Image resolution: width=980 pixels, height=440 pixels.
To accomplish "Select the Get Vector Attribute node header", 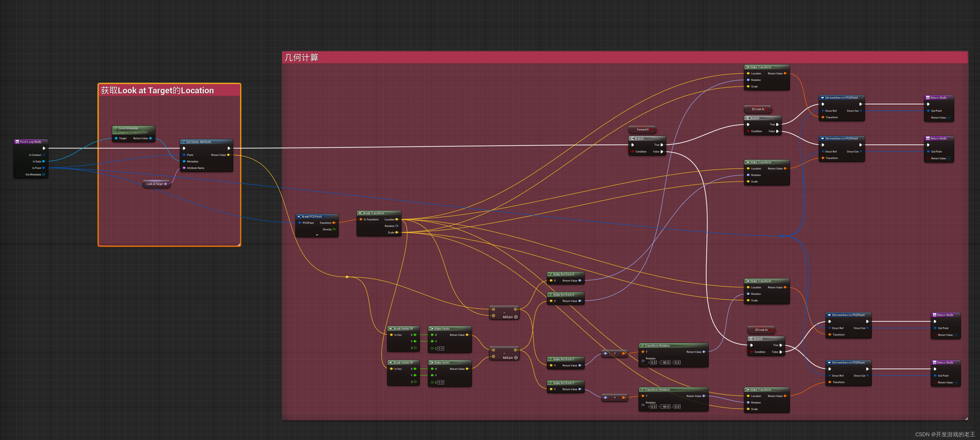I will [x=206, y=142].
